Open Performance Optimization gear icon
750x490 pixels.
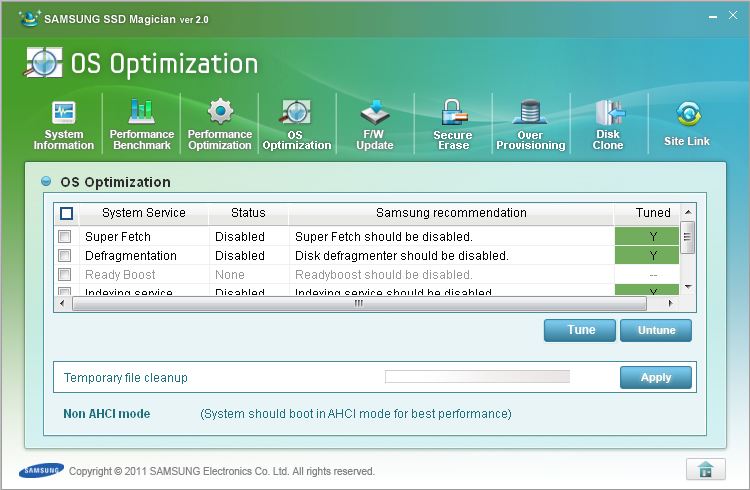point(220,111)
